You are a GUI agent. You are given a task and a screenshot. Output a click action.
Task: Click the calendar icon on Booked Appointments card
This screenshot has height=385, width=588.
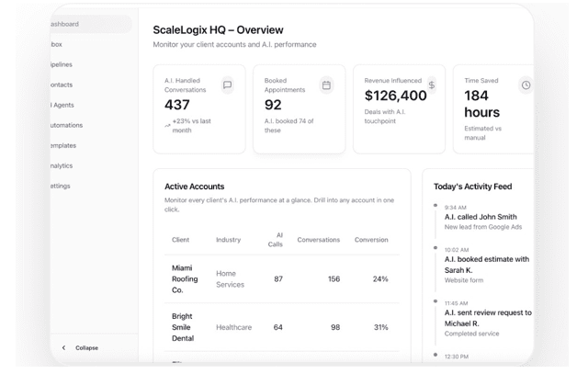(326, 85)
